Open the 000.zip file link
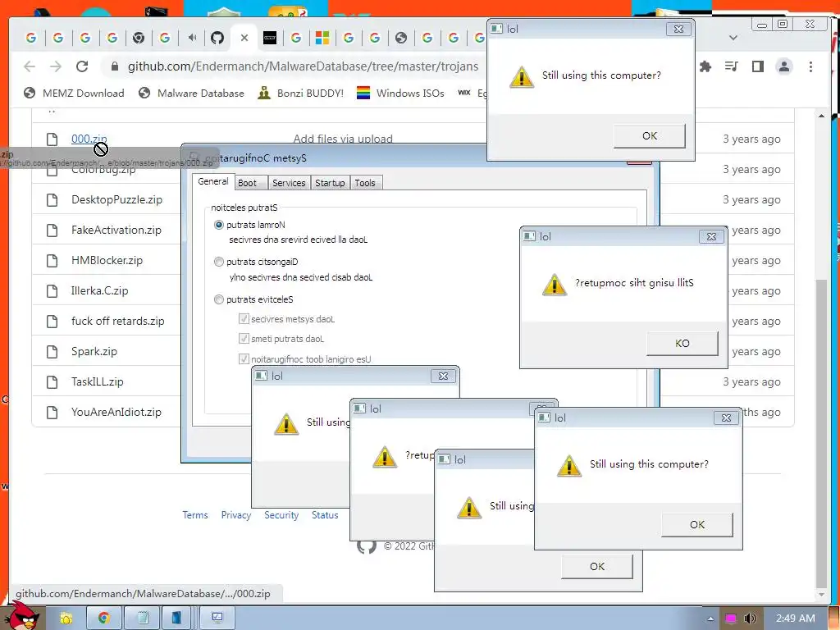 tap(89, 139)
